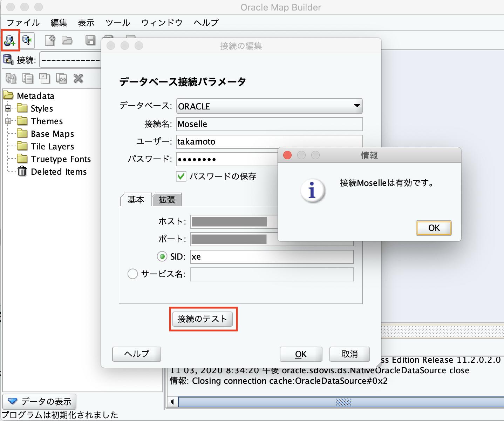
Task: Click the 取消 cancel button
Action: pos(350,354)
